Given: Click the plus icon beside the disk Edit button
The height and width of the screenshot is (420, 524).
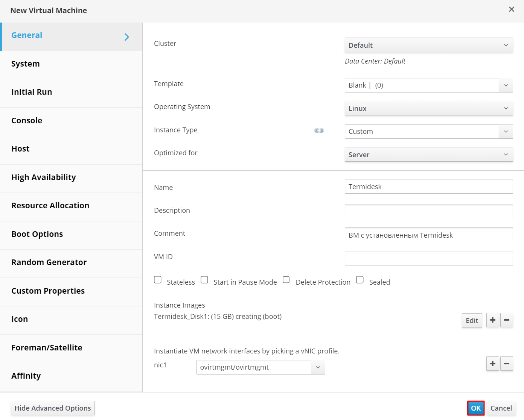Looking at the screenshot, I should (x=492, y=320).
